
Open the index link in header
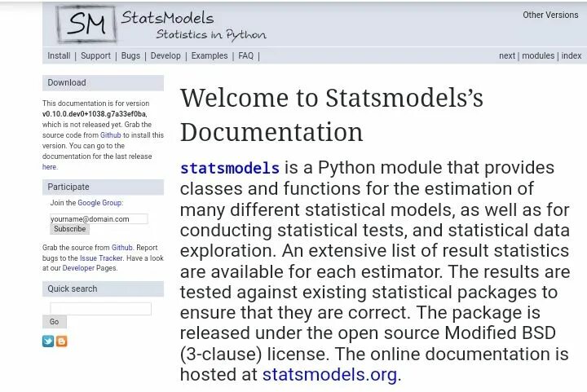point(572,55)
